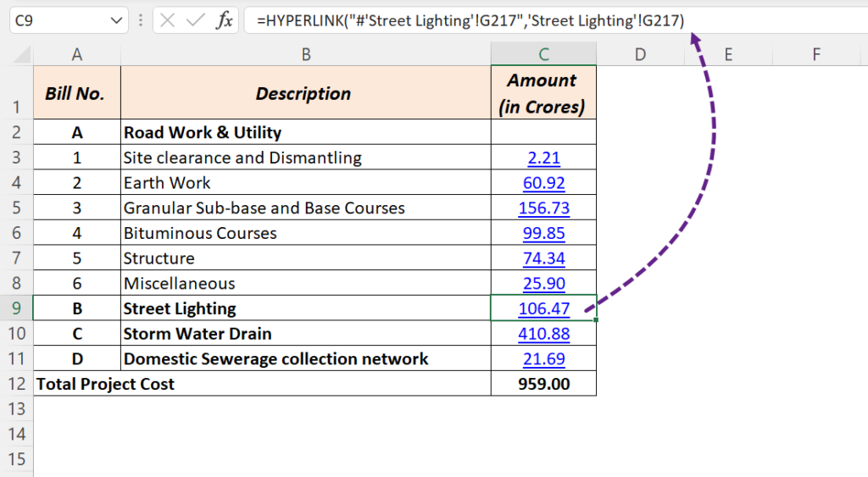Open the 99.85 Bituminous Courses link

(543, 233)
